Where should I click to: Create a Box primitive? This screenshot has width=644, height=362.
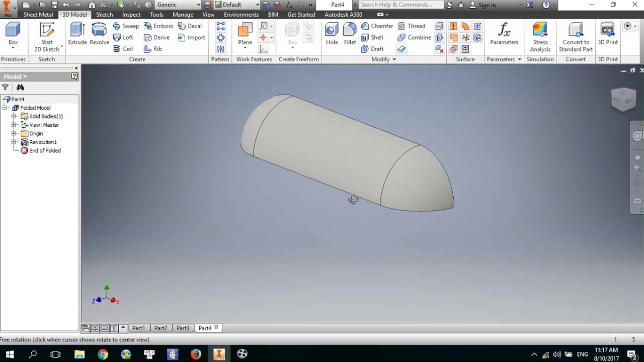(13, 34)
